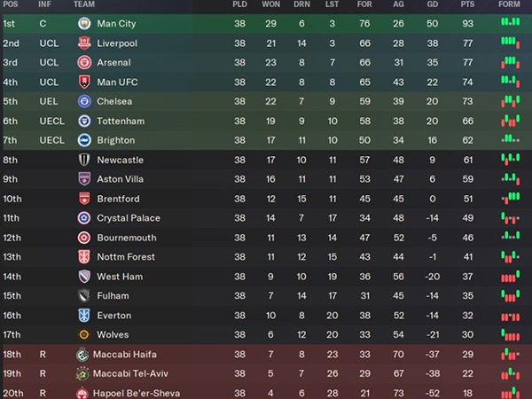Click the West Ham shield icon
This screenshot has height=399, width=532.
(x=84, y=277)
